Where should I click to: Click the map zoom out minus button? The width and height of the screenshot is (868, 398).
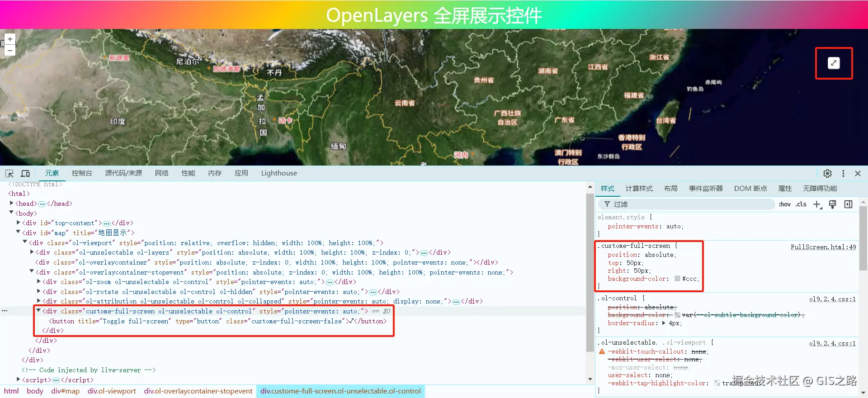coord(10,50)
